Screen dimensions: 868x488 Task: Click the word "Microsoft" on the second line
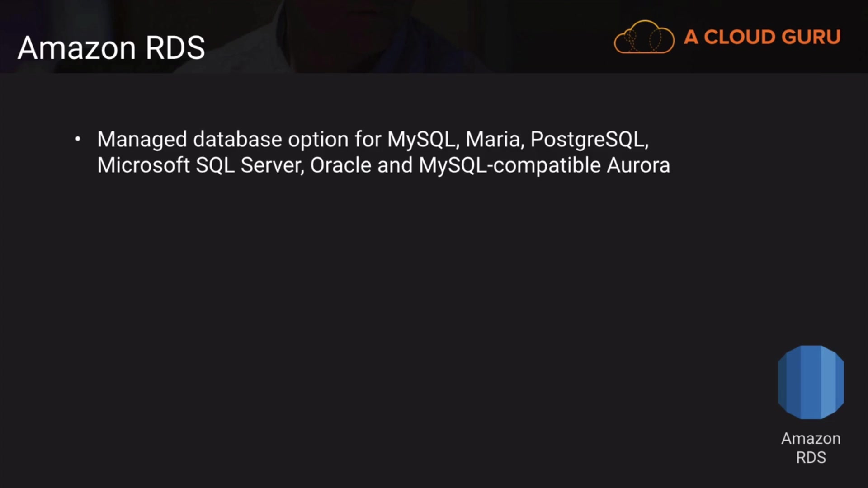pos(143,165)
